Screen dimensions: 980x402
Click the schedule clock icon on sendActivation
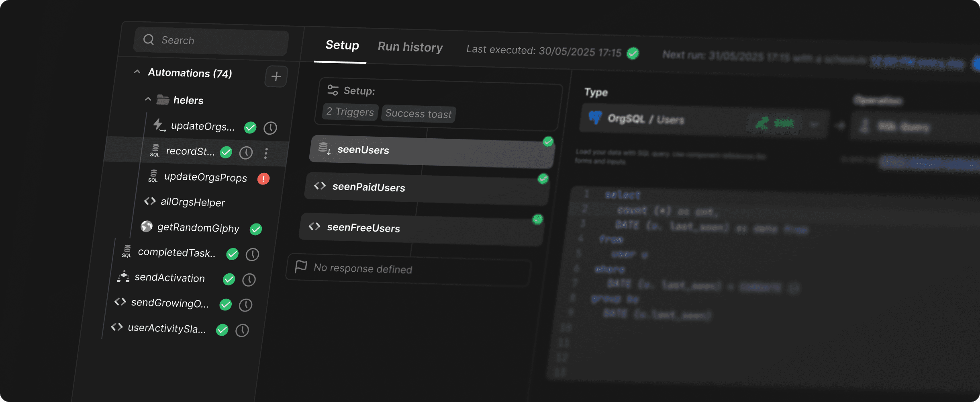(249, 280)
